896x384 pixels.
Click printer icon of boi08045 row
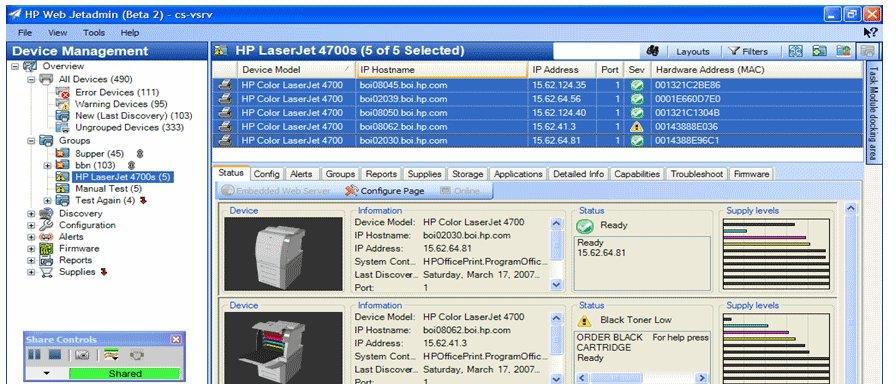[x=225, y=85]
